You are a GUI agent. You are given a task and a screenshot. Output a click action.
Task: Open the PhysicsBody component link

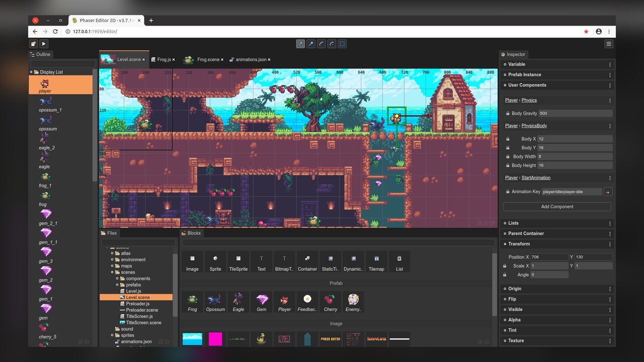click(x=534, y=126)
